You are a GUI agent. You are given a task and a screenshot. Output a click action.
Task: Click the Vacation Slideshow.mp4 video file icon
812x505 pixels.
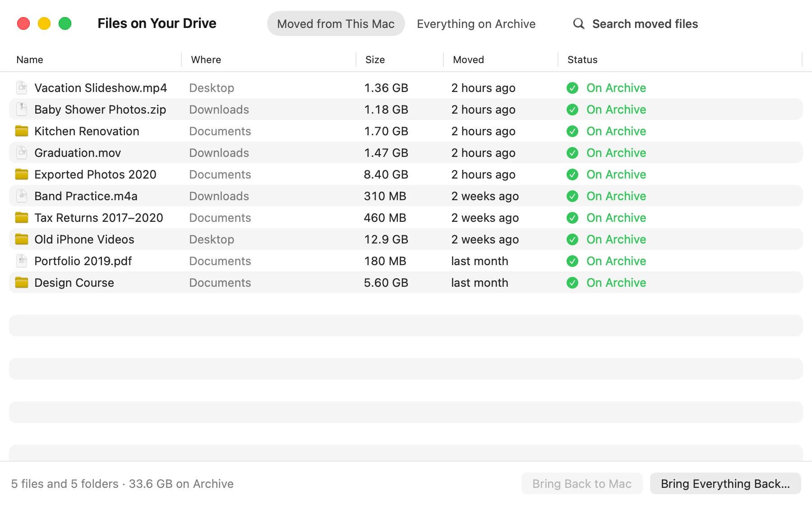(22, 87)
